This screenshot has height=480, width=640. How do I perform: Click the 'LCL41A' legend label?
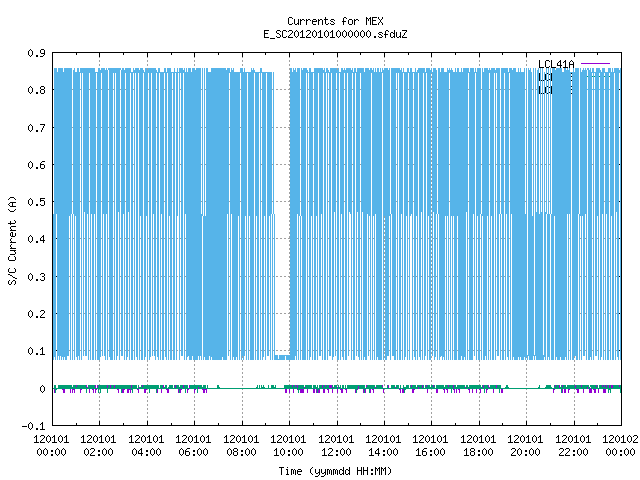point(556,64)
